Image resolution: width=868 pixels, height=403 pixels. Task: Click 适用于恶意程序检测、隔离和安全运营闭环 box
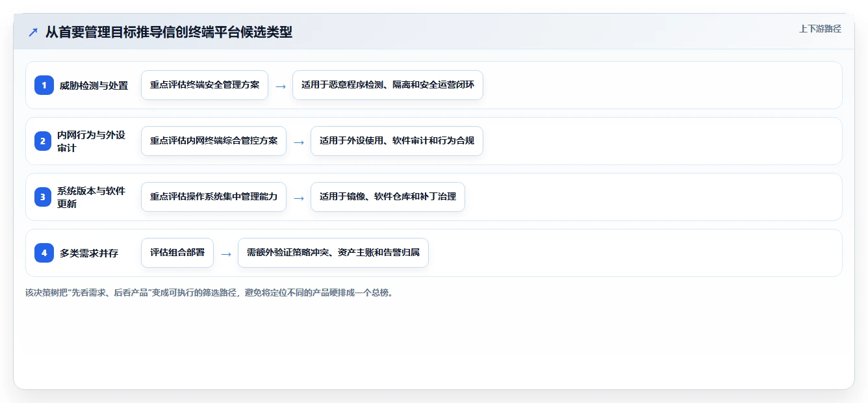point(388,85)
